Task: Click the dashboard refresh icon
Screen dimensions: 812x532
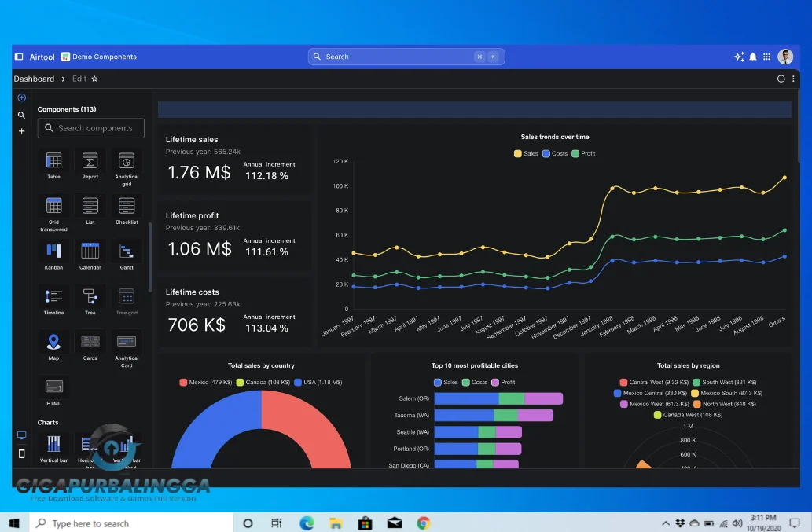Action: tap(781, 79)
